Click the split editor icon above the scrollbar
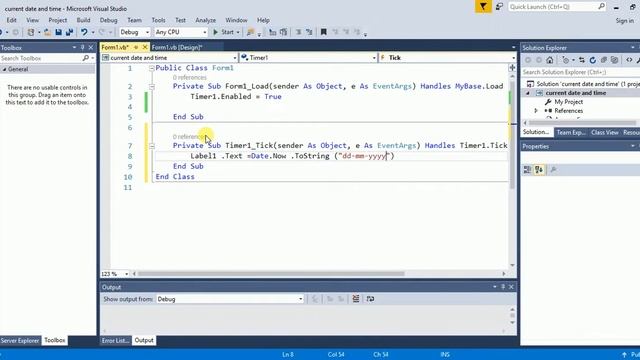This screenshot has width=640, height=360. (x=512, y=67)
